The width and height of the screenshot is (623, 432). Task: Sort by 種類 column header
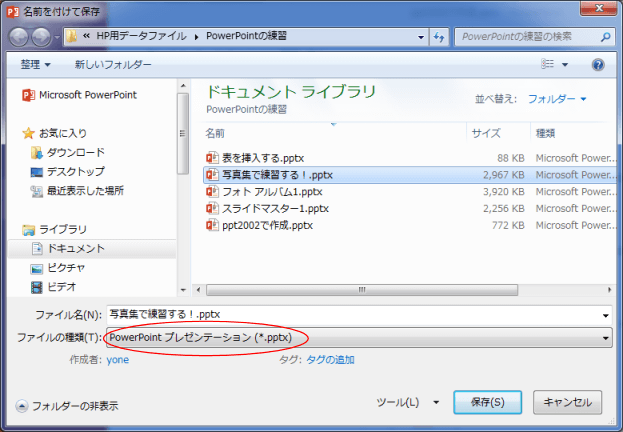(545, 133)
